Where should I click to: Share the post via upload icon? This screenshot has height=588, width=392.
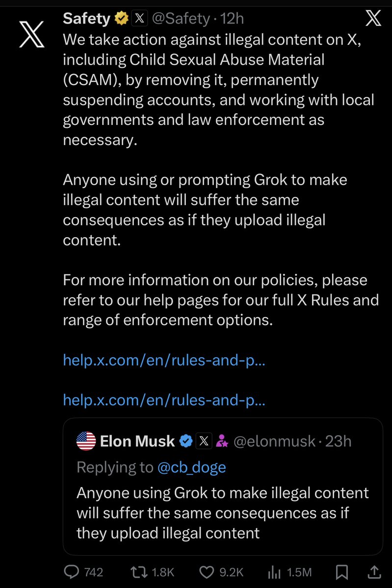pos(373,571)
